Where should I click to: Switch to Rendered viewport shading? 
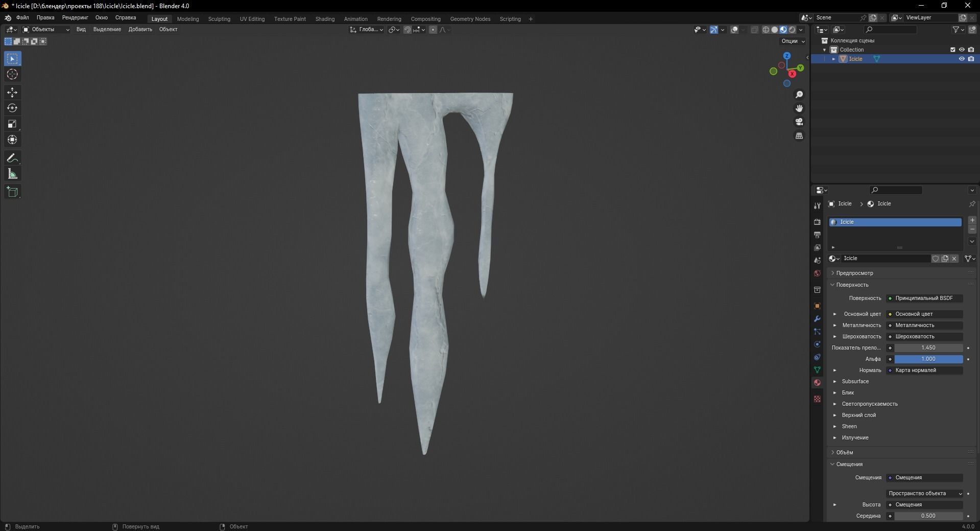pos(792,30)
